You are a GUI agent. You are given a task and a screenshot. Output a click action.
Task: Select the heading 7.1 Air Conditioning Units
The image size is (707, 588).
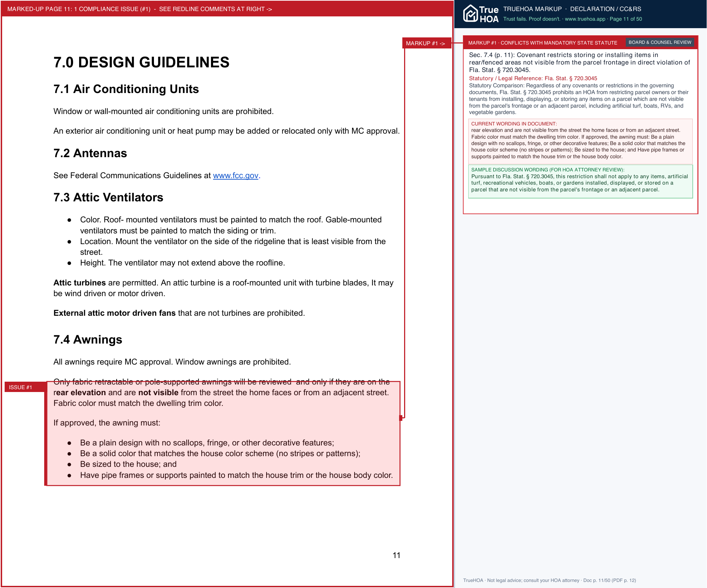click(x=126, y=89)
